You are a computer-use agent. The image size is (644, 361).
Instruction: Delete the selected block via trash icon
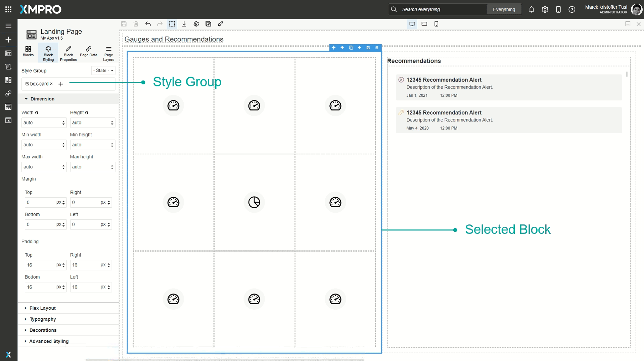pos(377,48)
